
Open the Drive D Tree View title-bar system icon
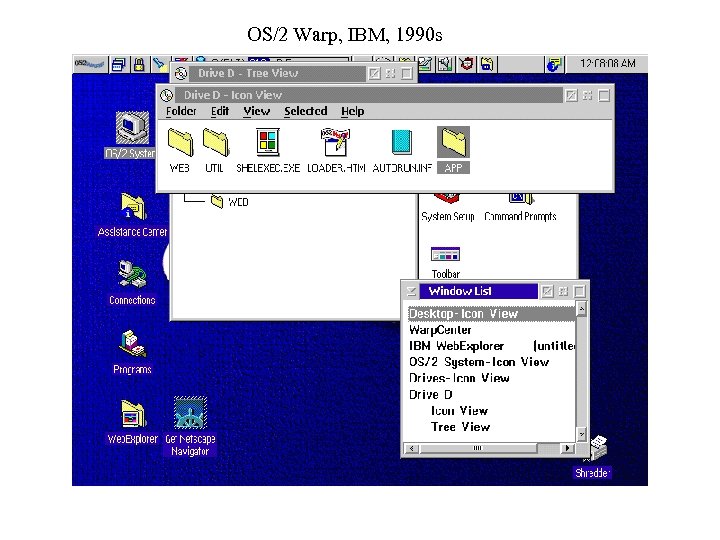(181, 73)
